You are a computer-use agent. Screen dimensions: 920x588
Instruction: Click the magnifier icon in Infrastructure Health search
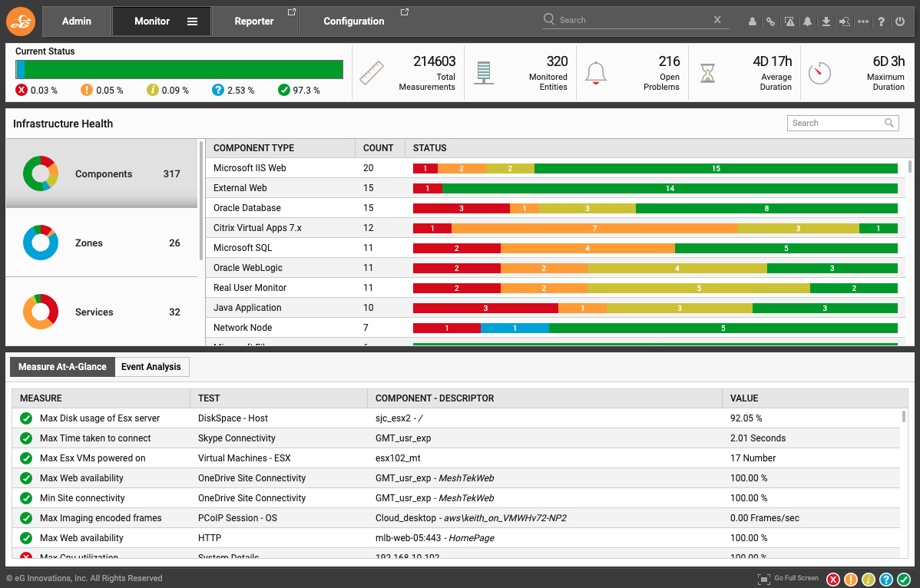[x=889, y=123]
